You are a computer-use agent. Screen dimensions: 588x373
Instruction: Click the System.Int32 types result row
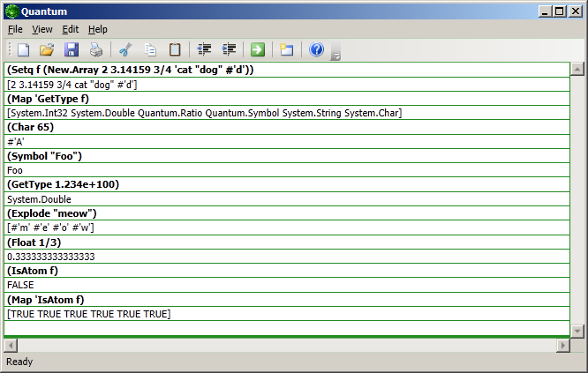coord(287,113)
